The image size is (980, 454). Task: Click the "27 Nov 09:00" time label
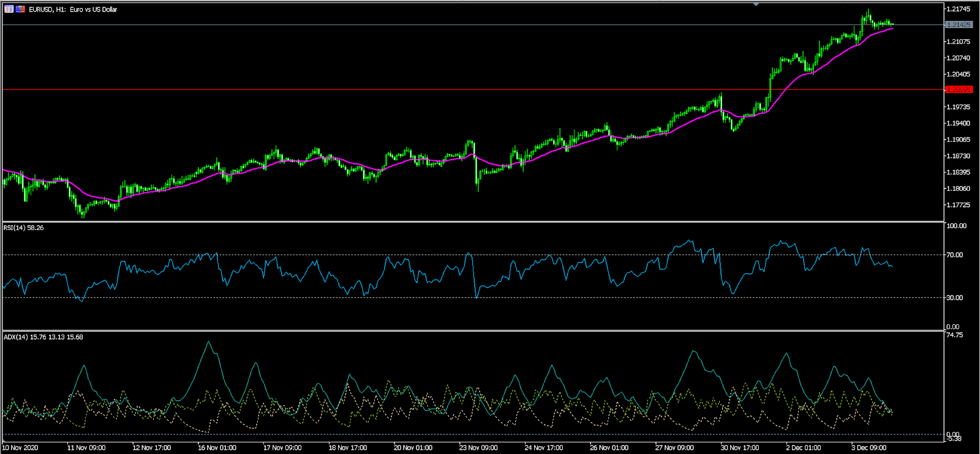[x=674, y=448]
